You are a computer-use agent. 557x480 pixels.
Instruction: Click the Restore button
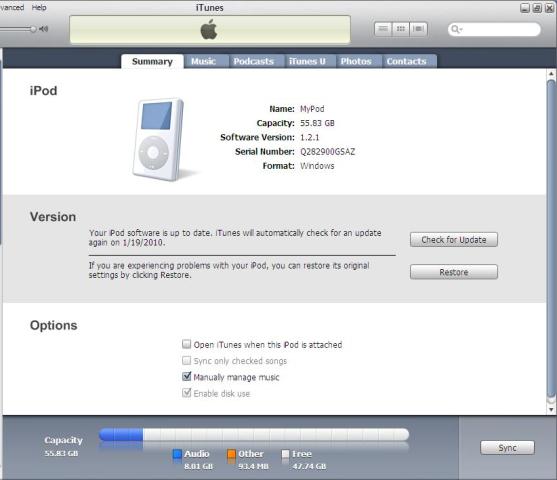click(454, 272)
